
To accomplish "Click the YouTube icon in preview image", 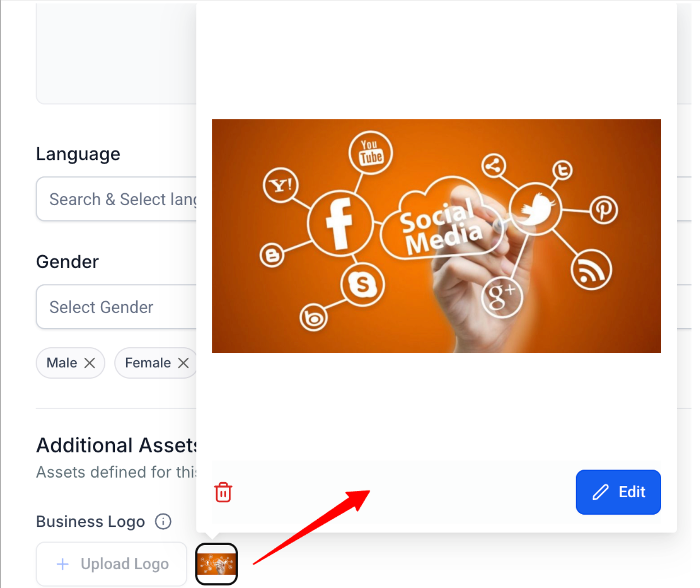I will point(371,153).
